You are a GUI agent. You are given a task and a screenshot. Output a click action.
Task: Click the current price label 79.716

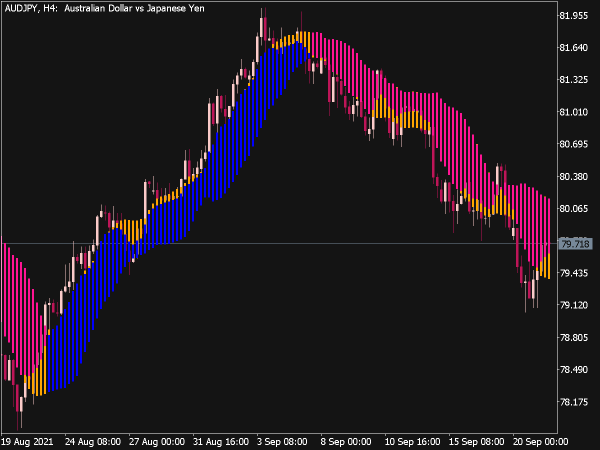pyautogui.click(x=576, y=244)
